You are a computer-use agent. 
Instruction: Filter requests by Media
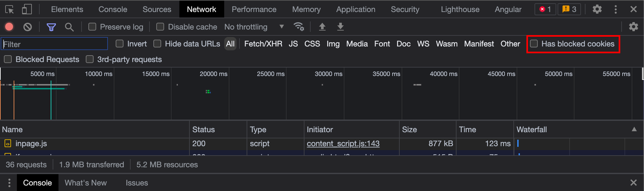click(357, 44)
